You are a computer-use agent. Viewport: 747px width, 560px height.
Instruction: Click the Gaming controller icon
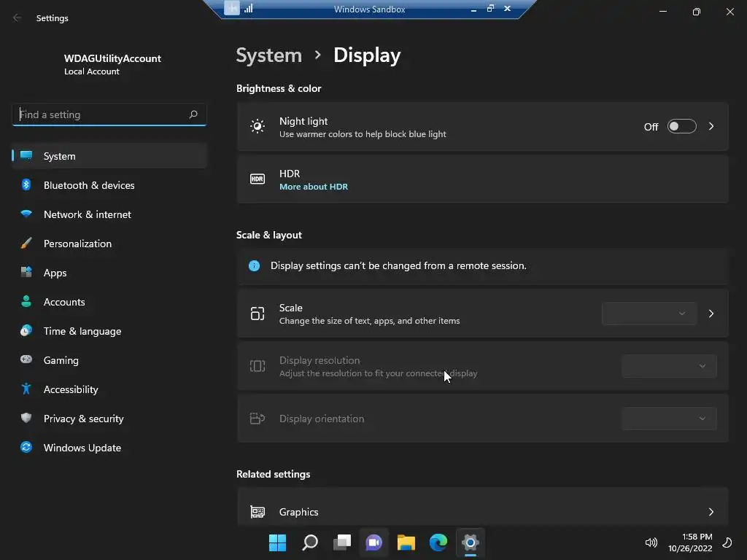coord(26,359)
